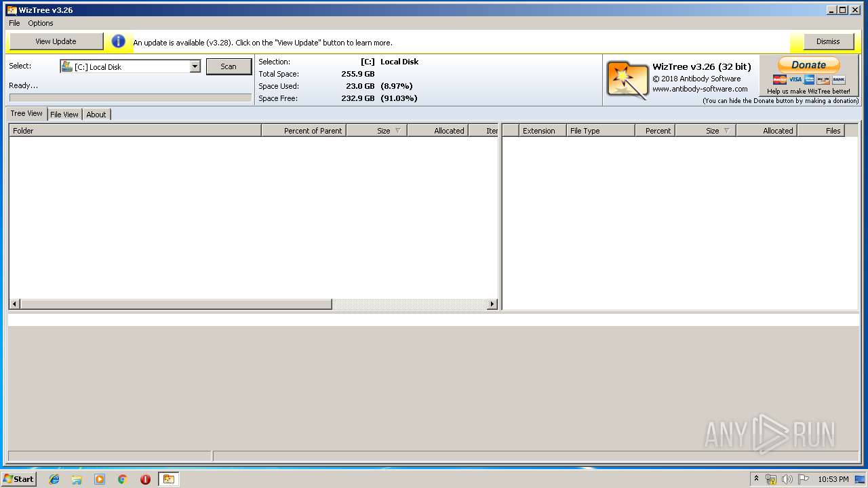Switch to the About tab

[x=96, y=115]
